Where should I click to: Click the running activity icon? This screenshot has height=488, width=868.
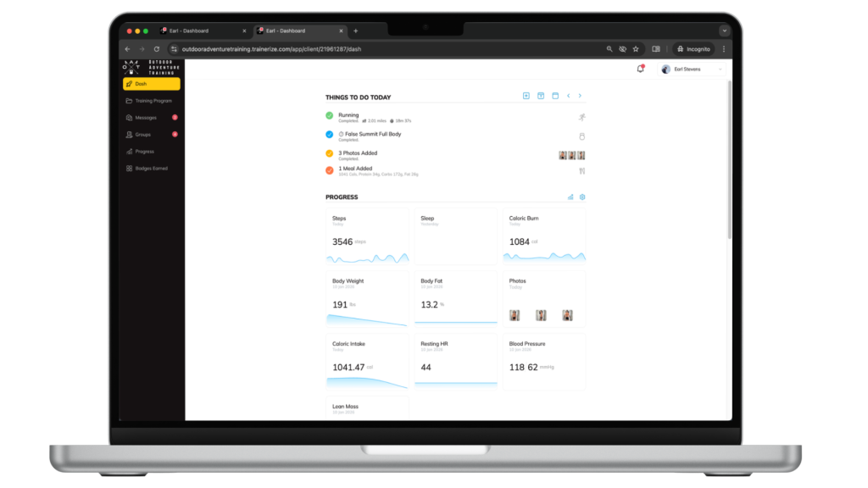581,117
